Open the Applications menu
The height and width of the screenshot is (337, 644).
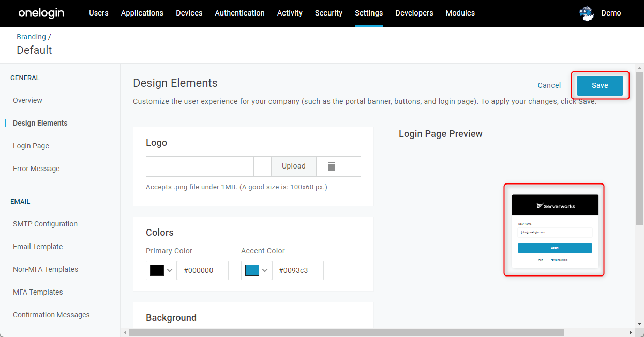tap(142, 13)
